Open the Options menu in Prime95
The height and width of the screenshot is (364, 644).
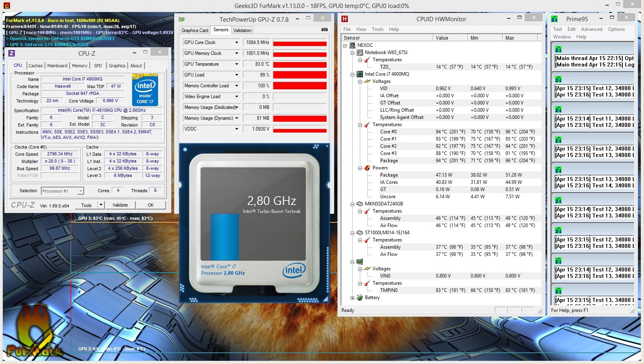pyautogui.click(x=616, y=29)
